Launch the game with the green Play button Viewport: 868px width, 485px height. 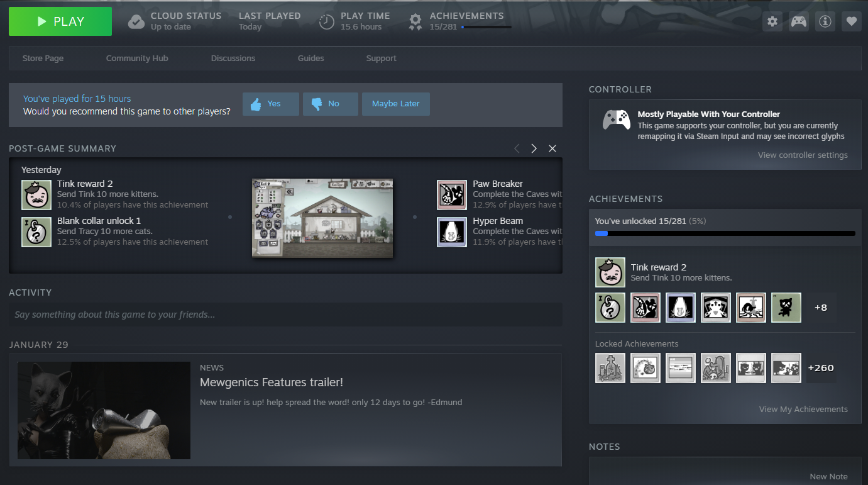(60, 21)
